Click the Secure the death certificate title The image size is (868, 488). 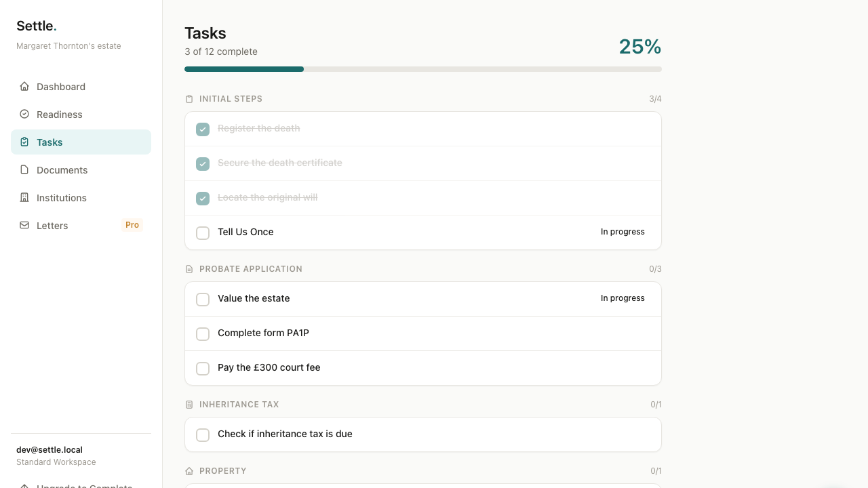click(x=280, y=163)
